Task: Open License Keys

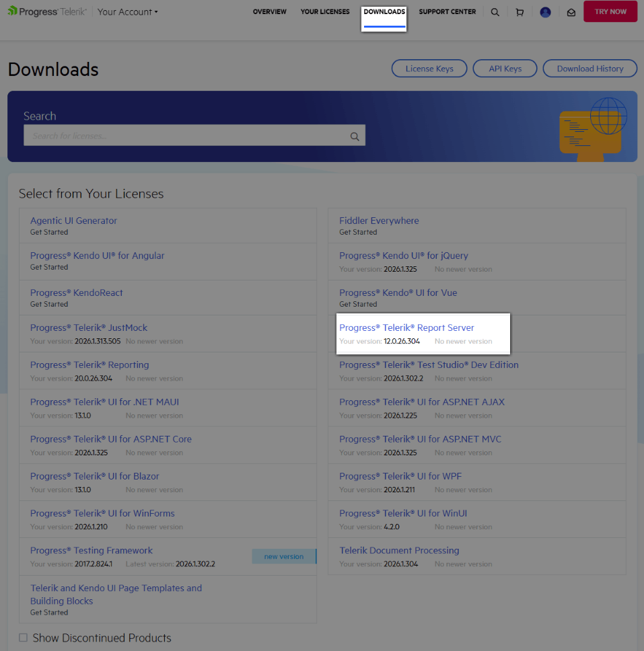Action: 429,68
